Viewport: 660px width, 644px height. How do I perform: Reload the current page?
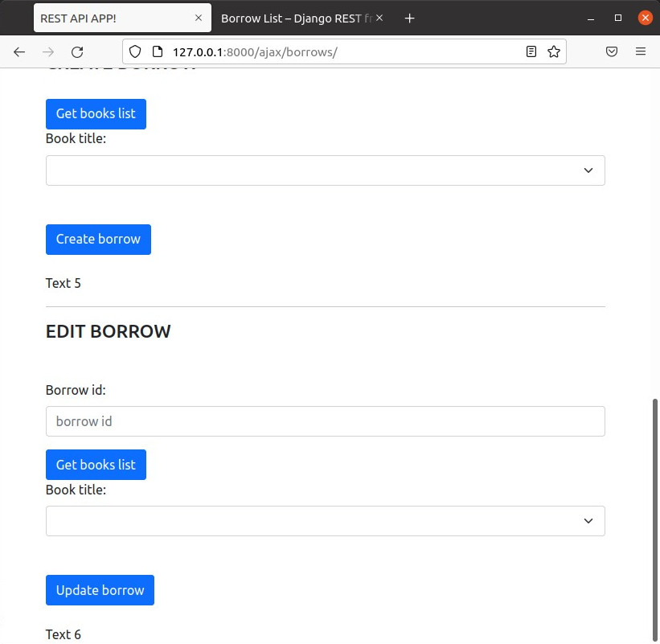tap(77, 51)
